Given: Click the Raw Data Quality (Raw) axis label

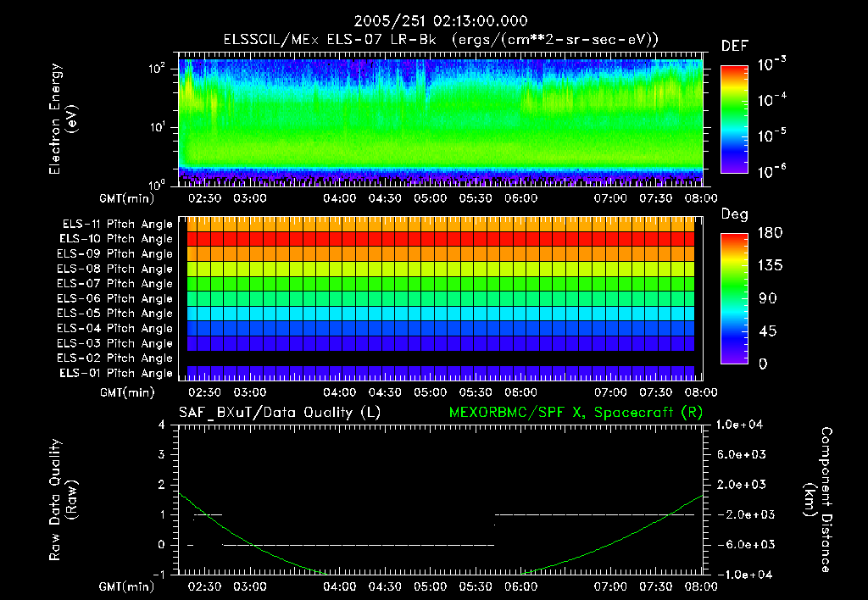Looking at the screenshot, I should [63, 500].
